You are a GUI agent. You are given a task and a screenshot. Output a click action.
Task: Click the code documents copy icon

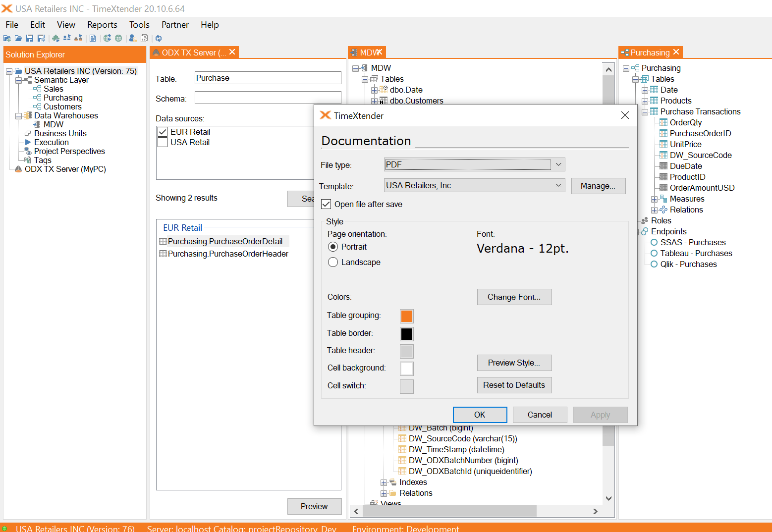point(144,38)
